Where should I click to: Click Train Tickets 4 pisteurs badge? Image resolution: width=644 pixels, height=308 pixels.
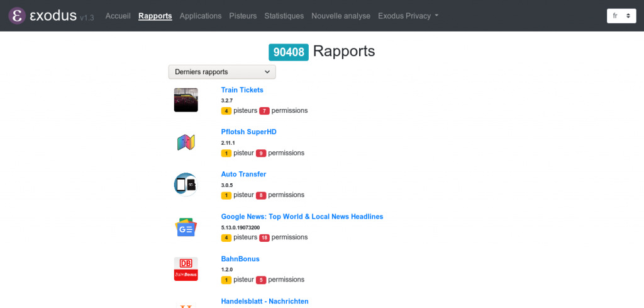226,111
